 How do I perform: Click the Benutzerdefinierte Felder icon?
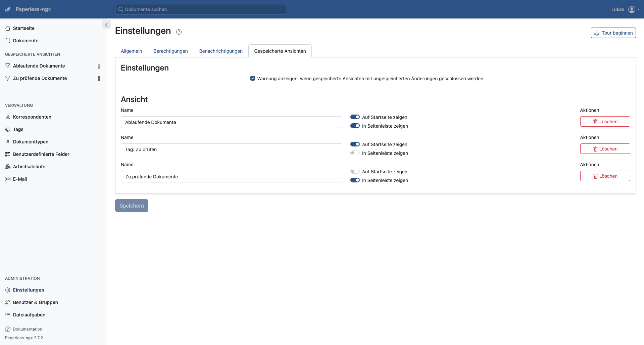[x=7, y=154]
